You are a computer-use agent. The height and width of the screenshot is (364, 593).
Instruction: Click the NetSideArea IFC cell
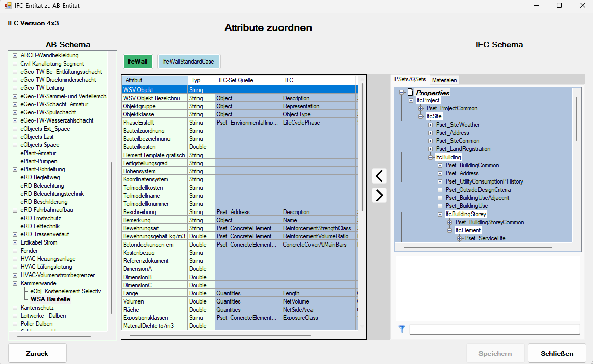(x=319, y=310)
